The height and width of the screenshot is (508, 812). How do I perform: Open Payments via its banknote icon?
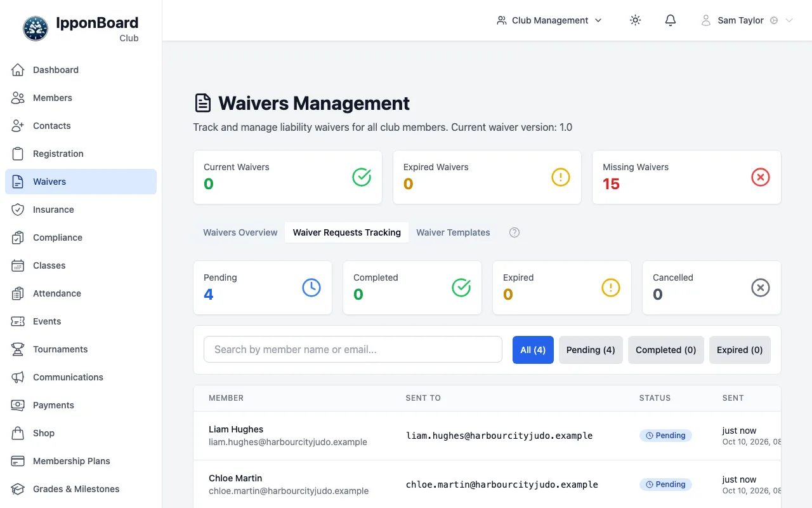18,405
